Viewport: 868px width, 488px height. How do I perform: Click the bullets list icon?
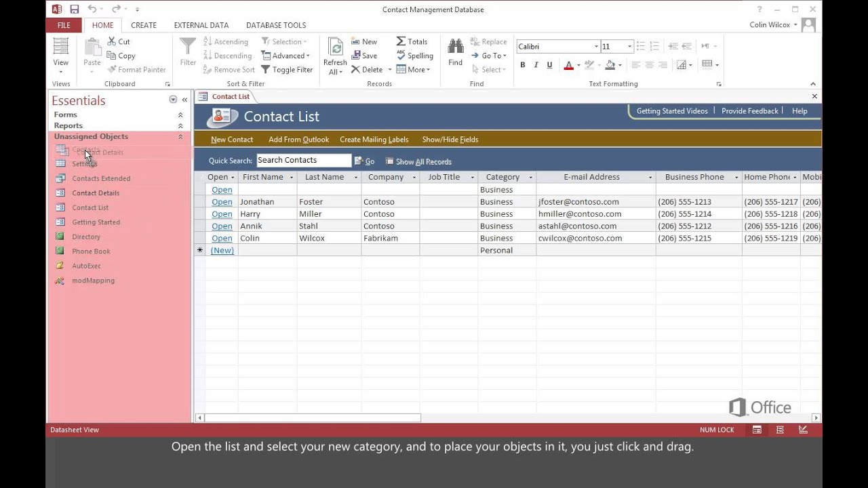641,46
